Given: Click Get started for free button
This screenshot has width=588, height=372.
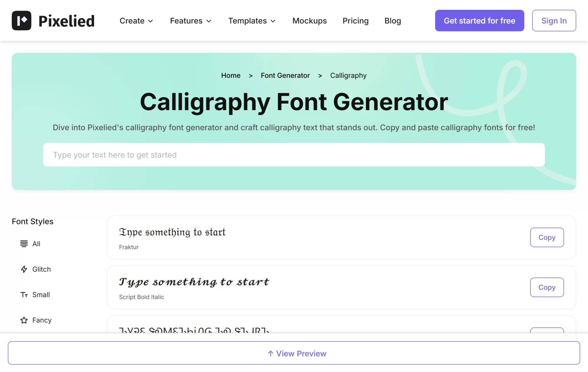Looking at the screenshot, I should coord(480,21).
